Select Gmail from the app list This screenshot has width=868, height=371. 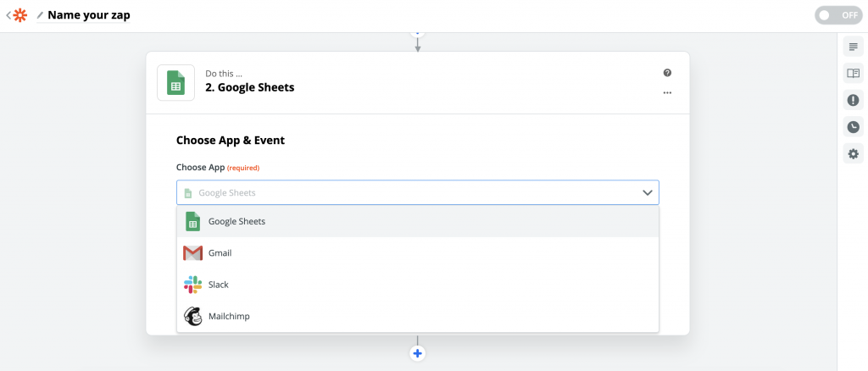tap(417, 253)
